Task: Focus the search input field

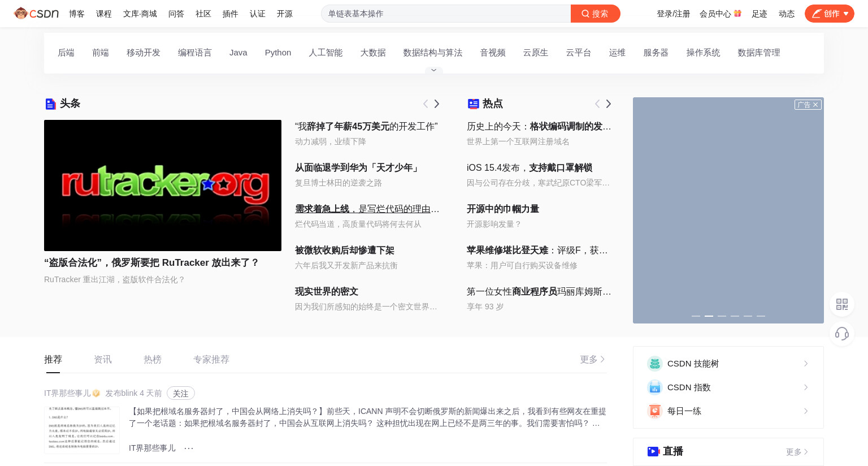Action: 446,14
